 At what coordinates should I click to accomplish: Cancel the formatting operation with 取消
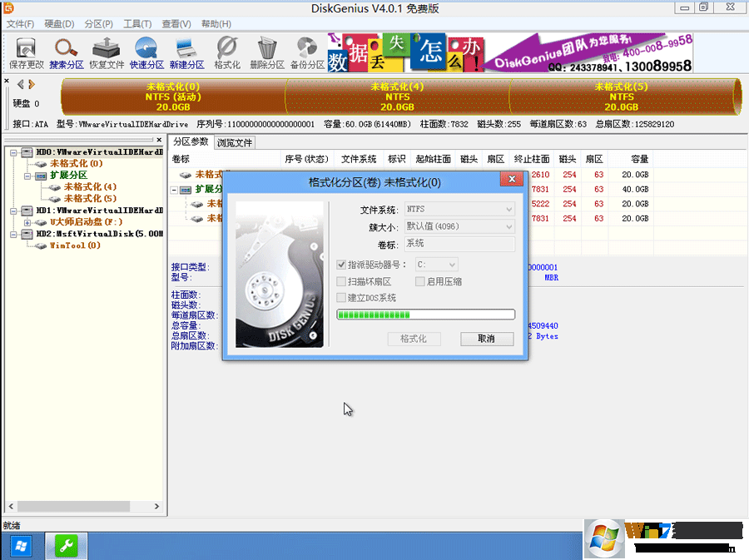pyautogui.click(x=488, y=339)
